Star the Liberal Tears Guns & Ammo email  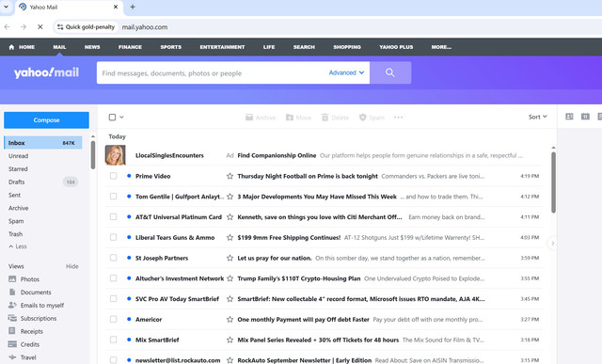click(x=230, y=238)
